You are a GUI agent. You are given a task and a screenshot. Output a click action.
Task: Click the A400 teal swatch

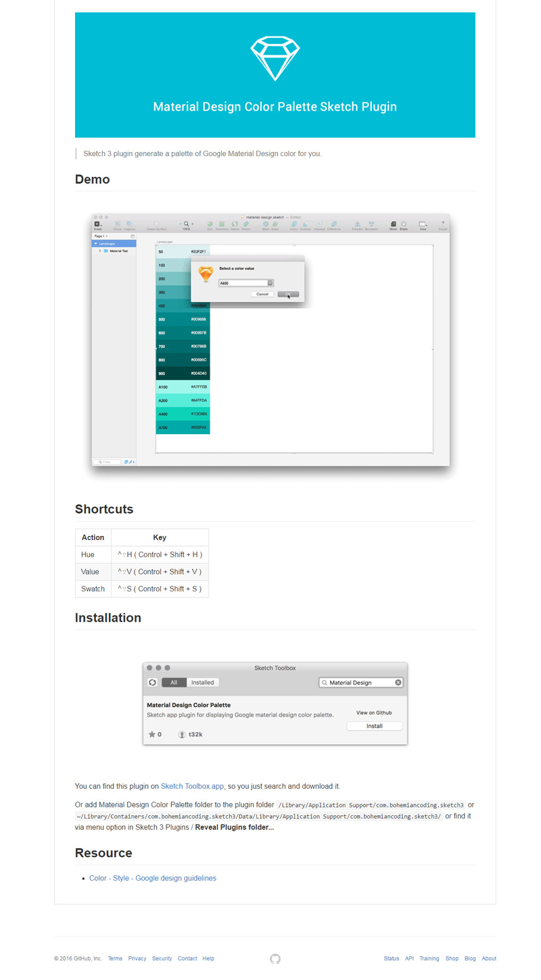[183, 414]
